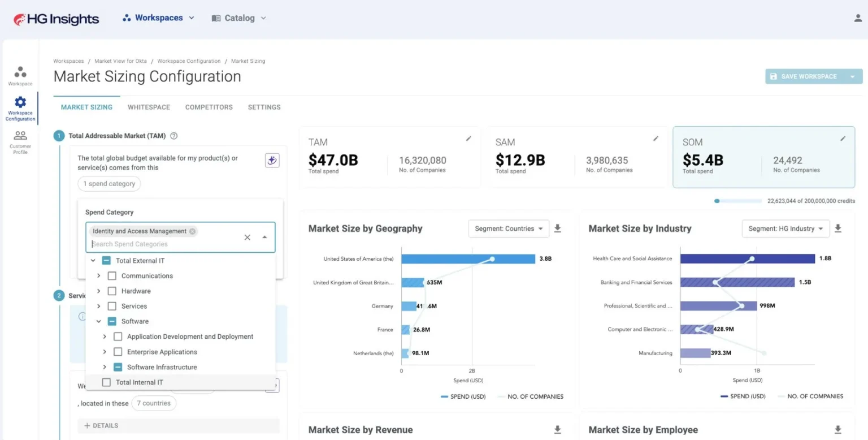Remove the Identity and Access Management chip

pyautogui.click(x=193, y=231)
